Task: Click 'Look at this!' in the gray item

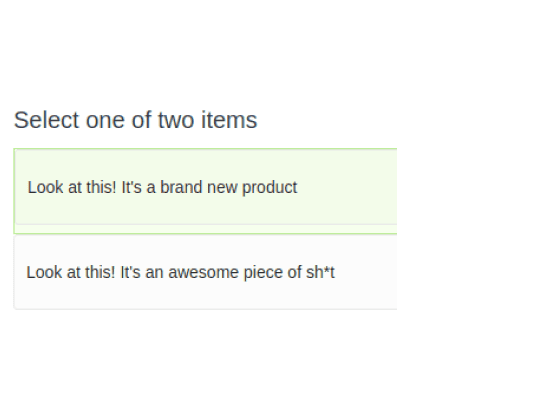Action: coord(71,272)
